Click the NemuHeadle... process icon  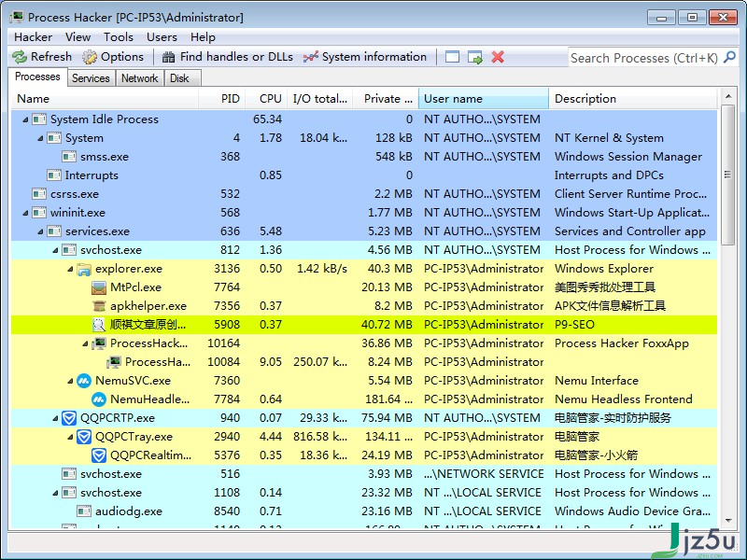(99, 399)
